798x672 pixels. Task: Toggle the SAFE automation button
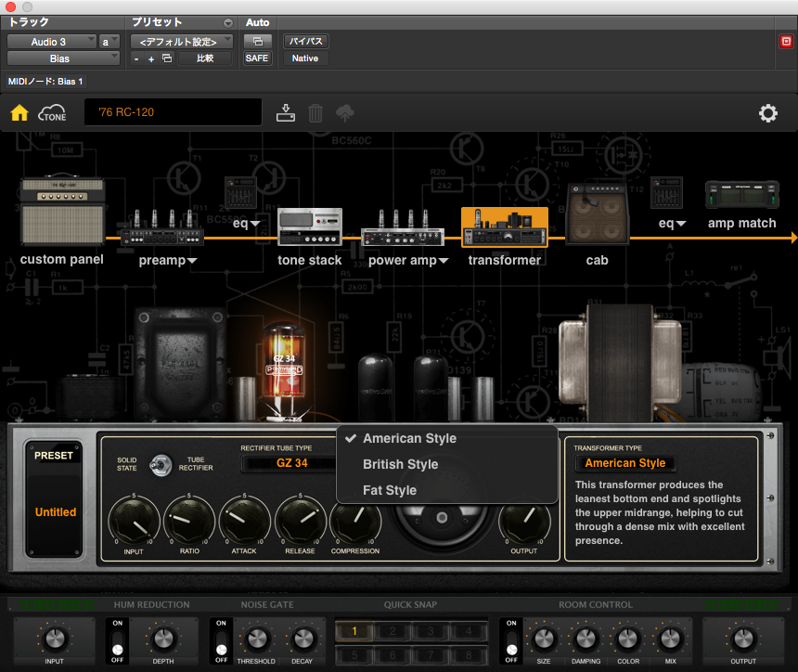click(257, 58)
